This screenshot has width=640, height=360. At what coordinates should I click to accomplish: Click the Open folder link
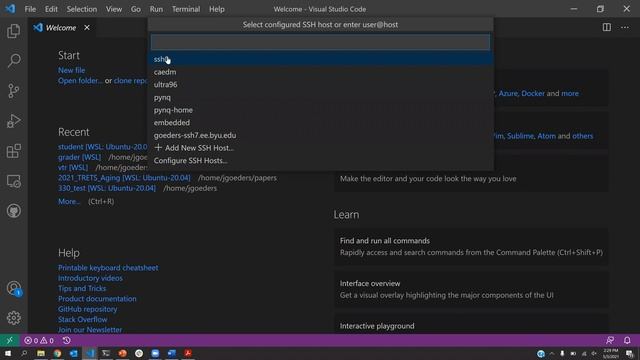(x=80, y=81)
